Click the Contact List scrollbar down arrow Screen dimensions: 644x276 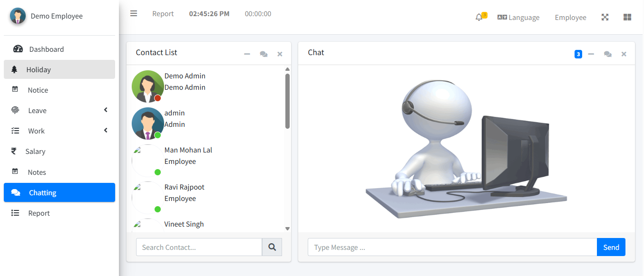[287, 228]
